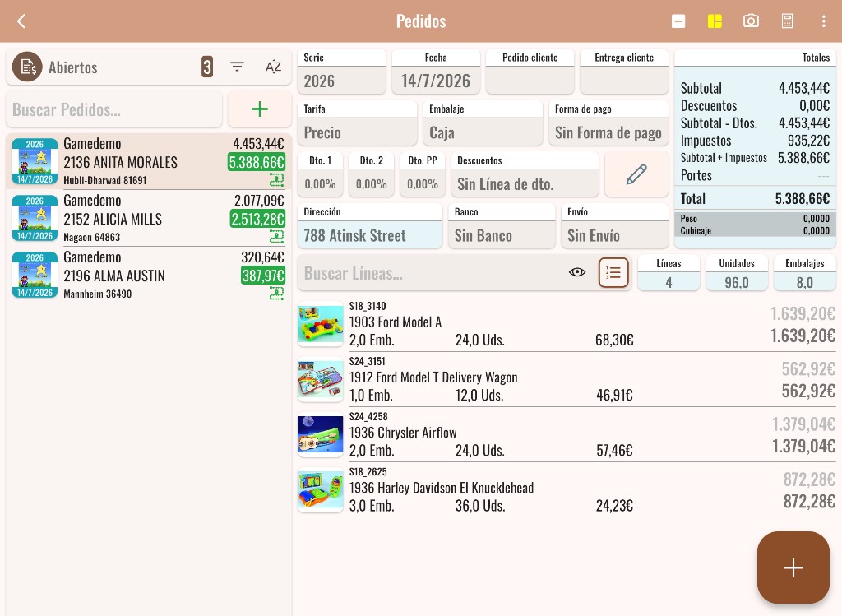Open the three-dot overflow menu
Screen dimensions: 842x616
point(823,21)
